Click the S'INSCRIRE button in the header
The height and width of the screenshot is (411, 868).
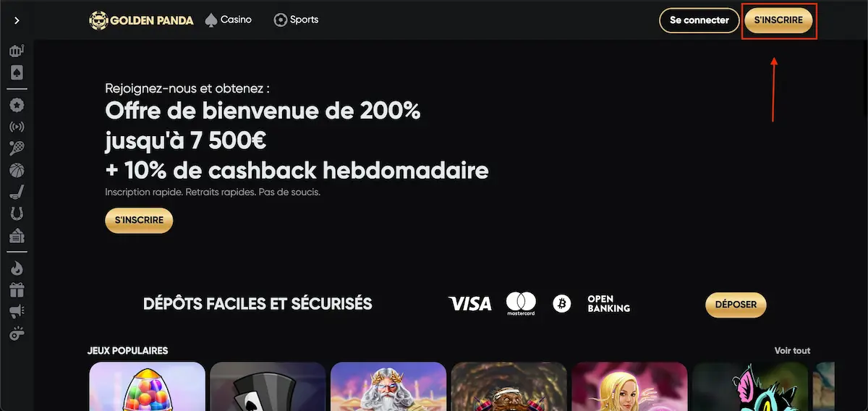(x=778, y=20)
